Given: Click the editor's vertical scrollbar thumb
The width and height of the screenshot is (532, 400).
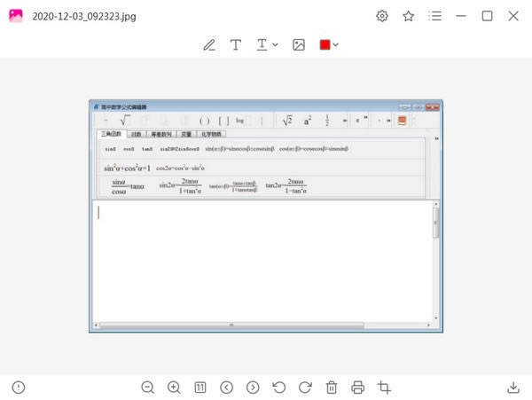Looking at the screenshot, I should pyautogui.click(x=436, y=223).
